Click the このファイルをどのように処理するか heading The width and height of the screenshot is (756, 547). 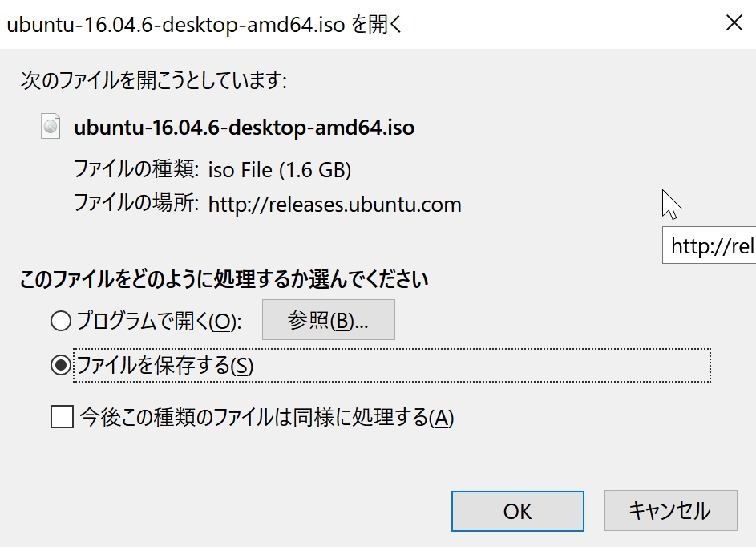pyautogui.click(x=224, y=279)
